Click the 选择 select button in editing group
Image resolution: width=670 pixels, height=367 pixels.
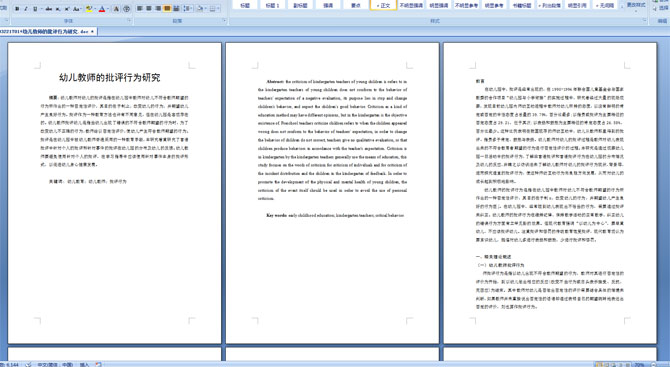point(662,8)
